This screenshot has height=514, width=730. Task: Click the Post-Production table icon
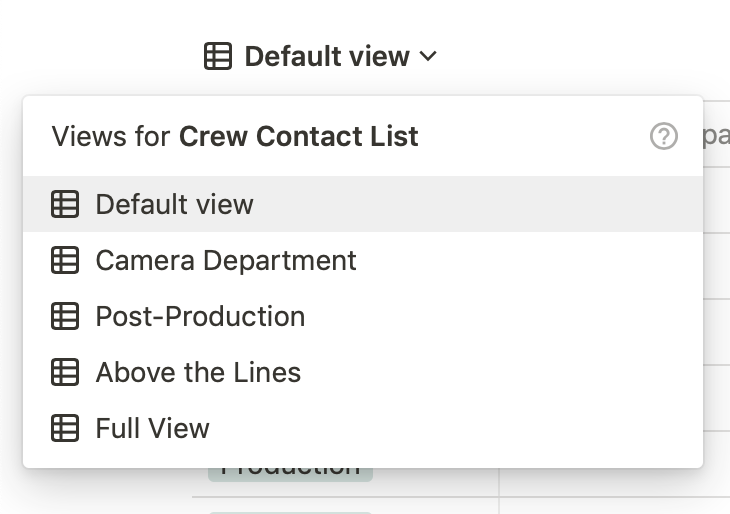pos(65,316)
